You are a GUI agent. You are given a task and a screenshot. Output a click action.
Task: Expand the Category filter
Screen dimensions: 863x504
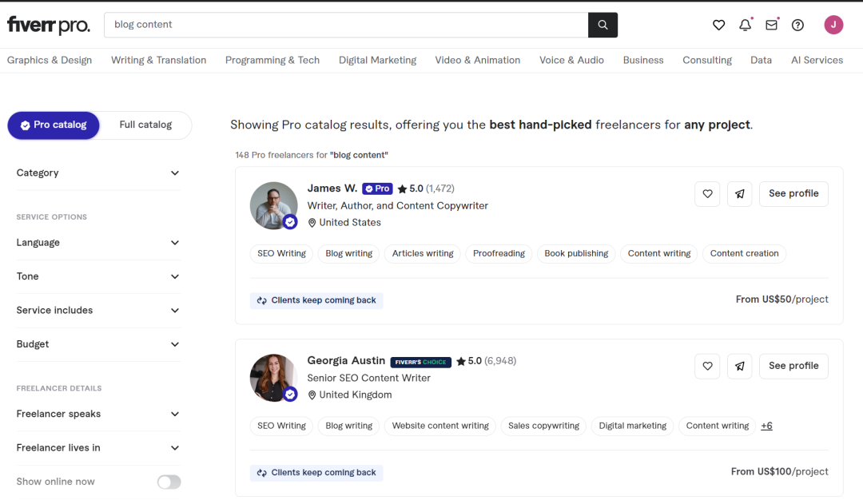tap(98, 173)
